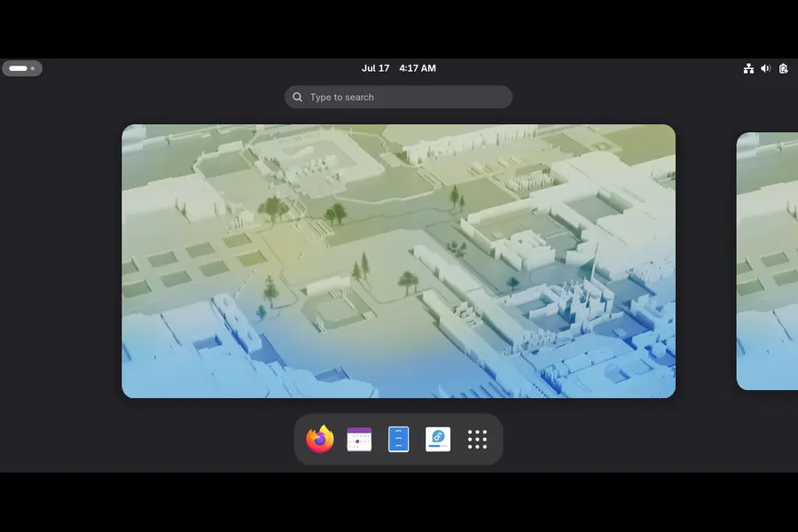Image resolution: width=798 pixels, height=532 pixels.
Task: Click the magnifier icon in the search bar
Action: click(297, 97)
